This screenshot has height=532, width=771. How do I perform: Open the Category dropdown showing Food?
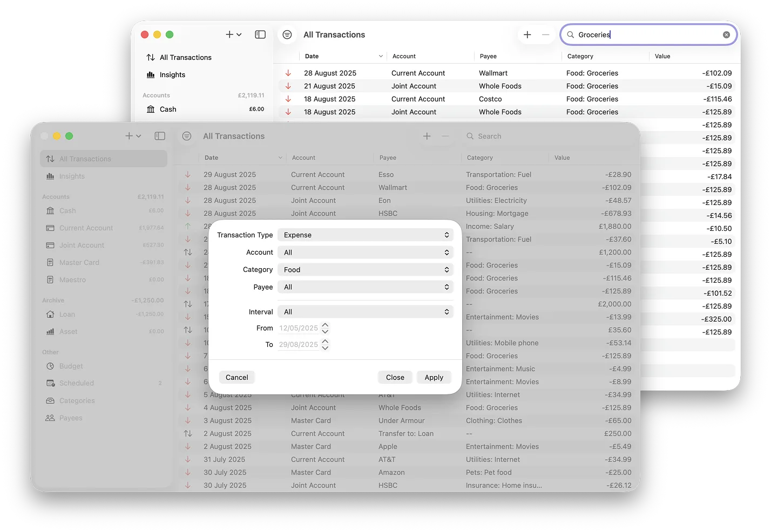click(366, 269)
